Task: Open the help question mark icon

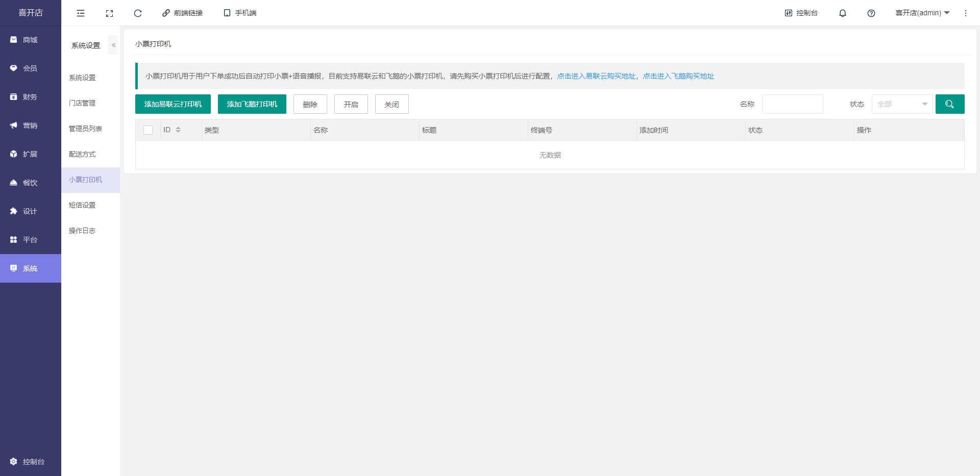Action: (x=871, y=13)
